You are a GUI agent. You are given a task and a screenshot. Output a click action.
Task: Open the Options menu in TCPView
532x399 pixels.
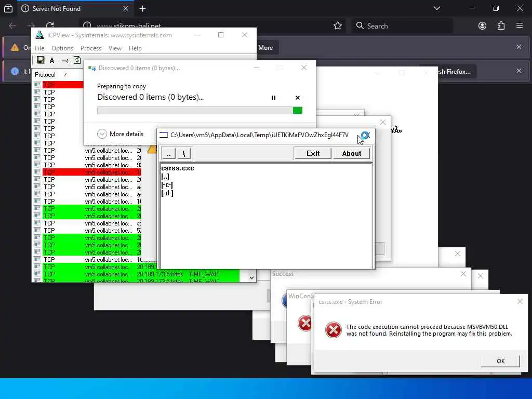coord(62,48)
